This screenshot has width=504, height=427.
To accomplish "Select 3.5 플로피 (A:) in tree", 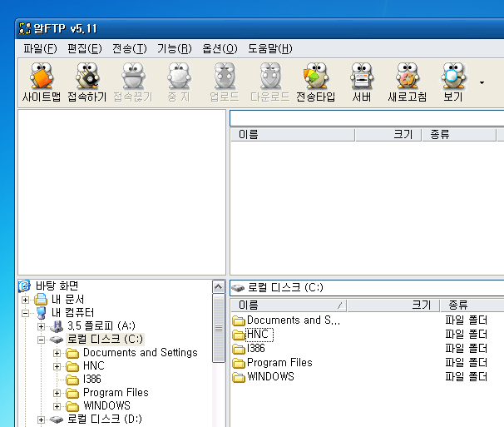I will point(101,325).
